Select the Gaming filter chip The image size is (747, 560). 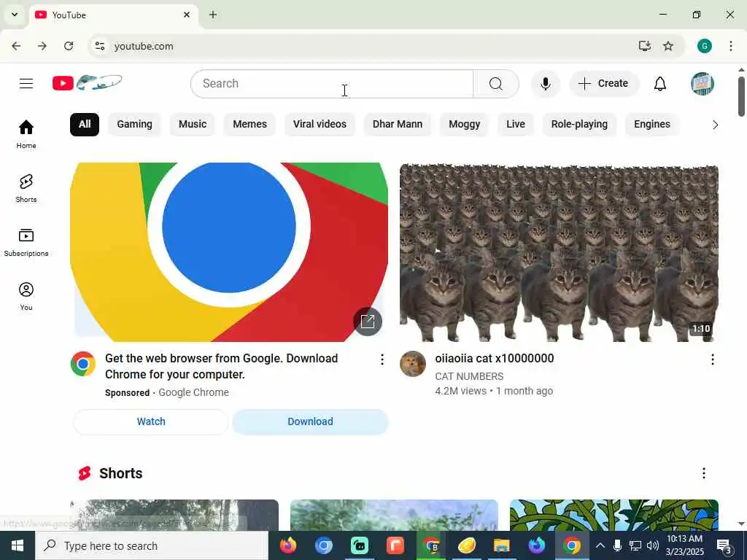[135, 124]
